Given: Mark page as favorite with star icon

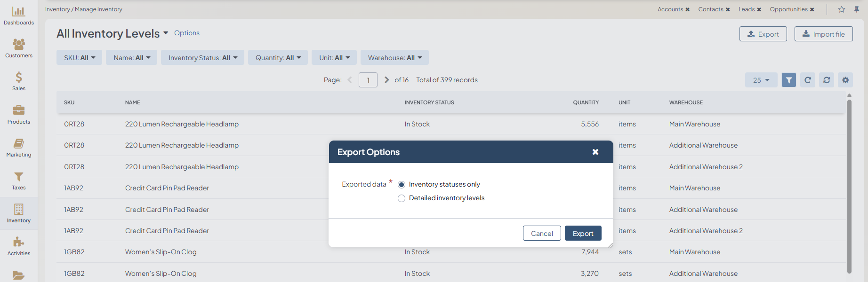Looking at the screenshot, I should [x=841, y=9].
